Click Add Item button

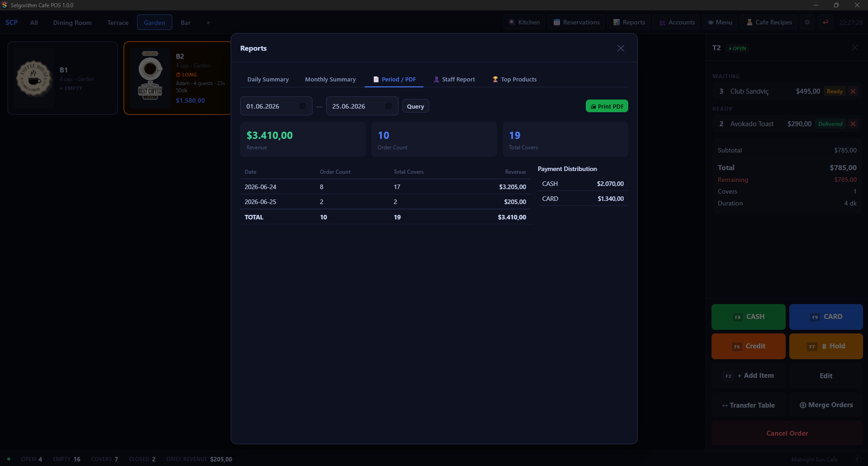748,376
